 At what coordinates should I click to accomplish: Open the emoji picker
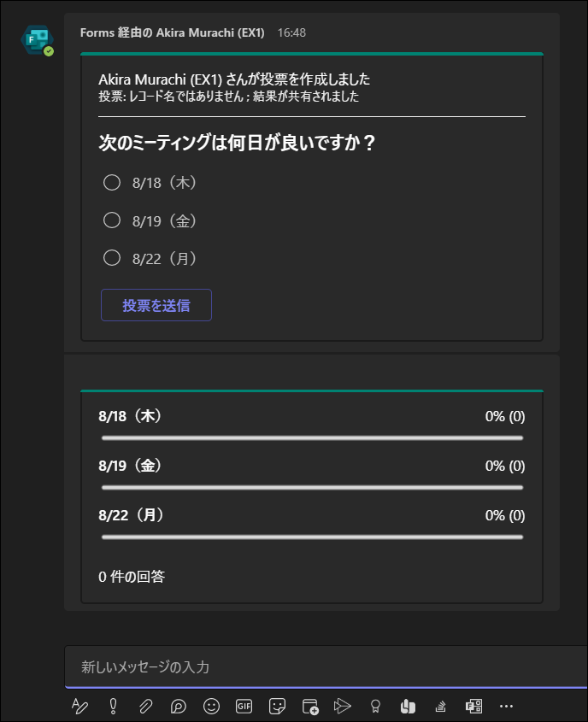211,706
